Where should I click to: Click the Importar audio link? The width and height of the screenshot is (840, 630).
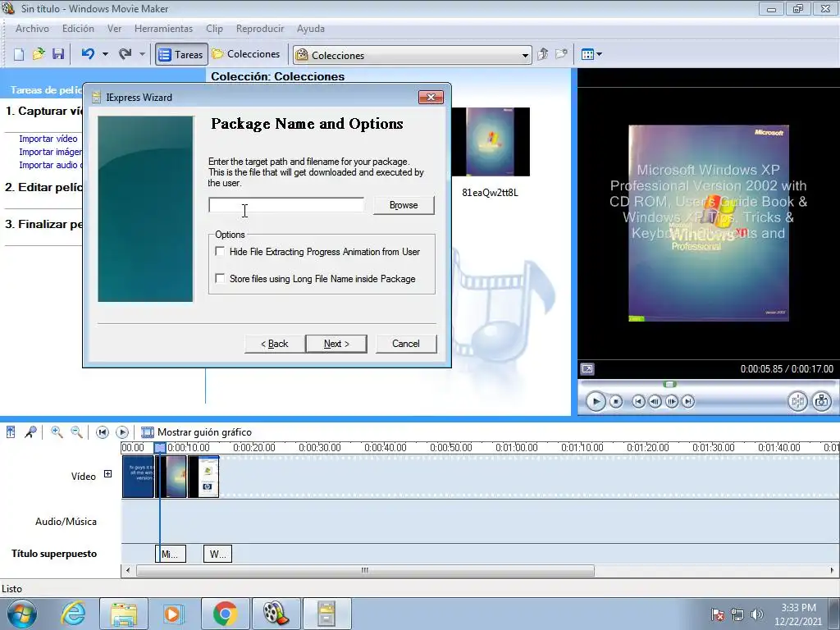point(50,165)
